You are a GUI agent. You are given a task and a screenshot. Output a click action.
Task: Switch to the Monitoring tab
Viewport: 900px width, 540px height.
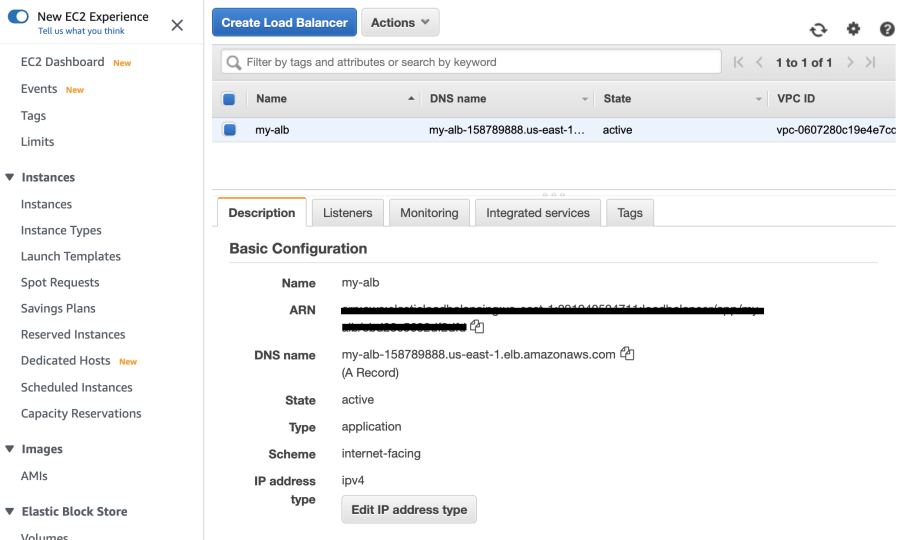pos(429,213)
